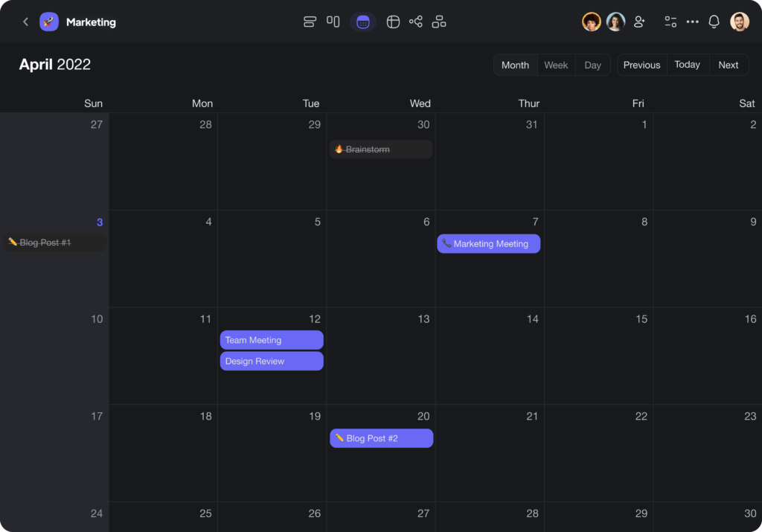Click your profile avatar
The width and height of the screenshot is (762, 532).
(x=739, y=22)
